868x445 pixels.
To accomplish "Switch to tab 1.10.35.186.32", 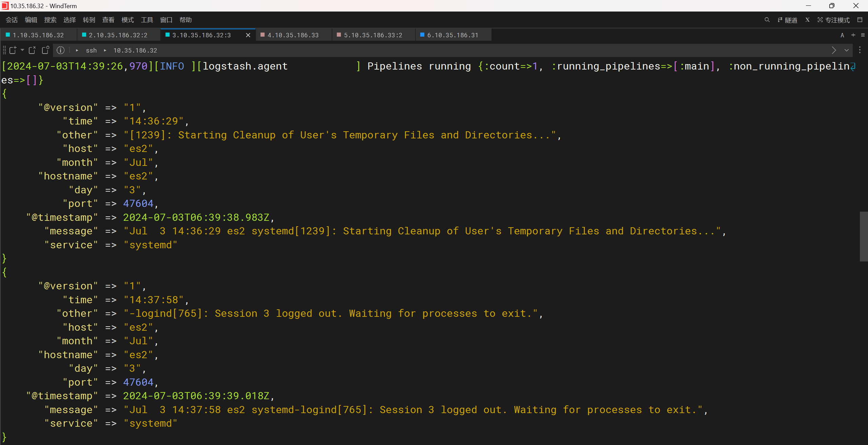I will (38, 35).
